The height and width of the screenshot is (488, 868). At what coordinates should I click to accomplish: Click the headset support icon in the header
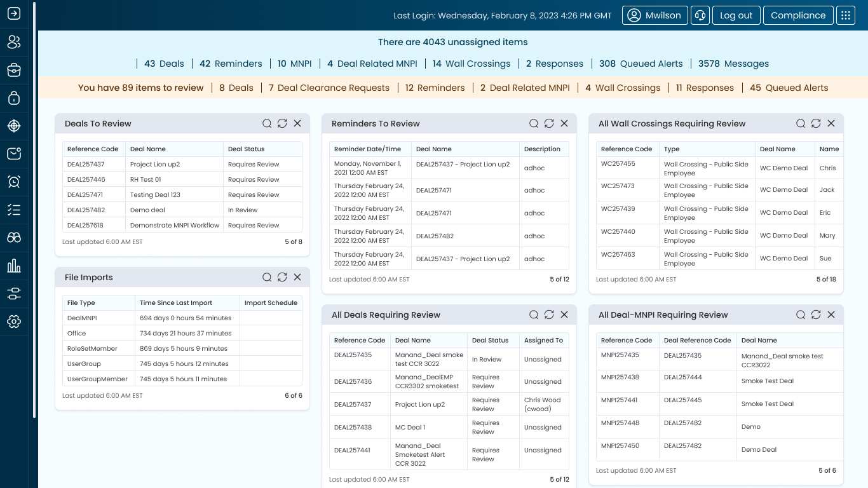(x=700, y=15)
